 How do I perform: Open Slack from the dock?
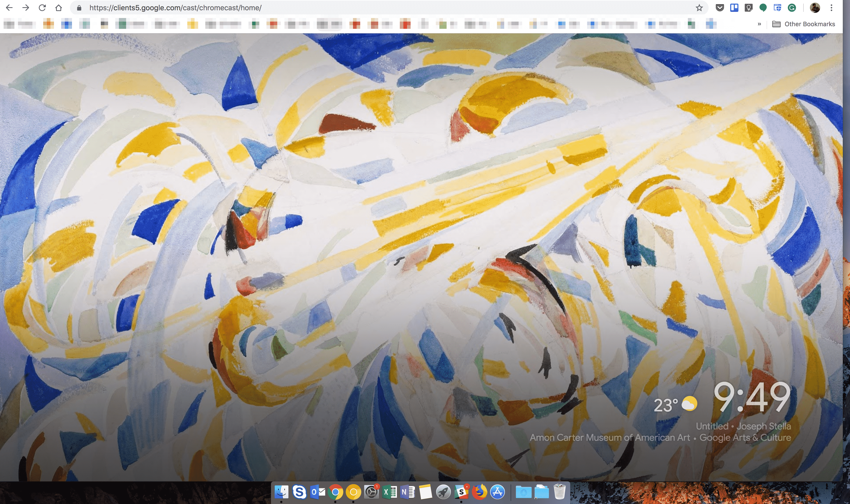(x=461, y=492)
